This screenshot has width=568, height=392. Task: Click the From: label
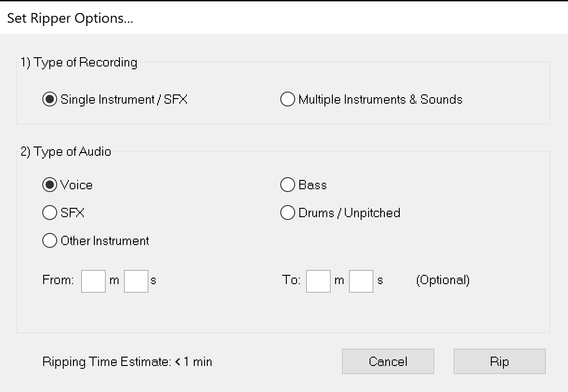pyautogui.click(x=58, y=280)
